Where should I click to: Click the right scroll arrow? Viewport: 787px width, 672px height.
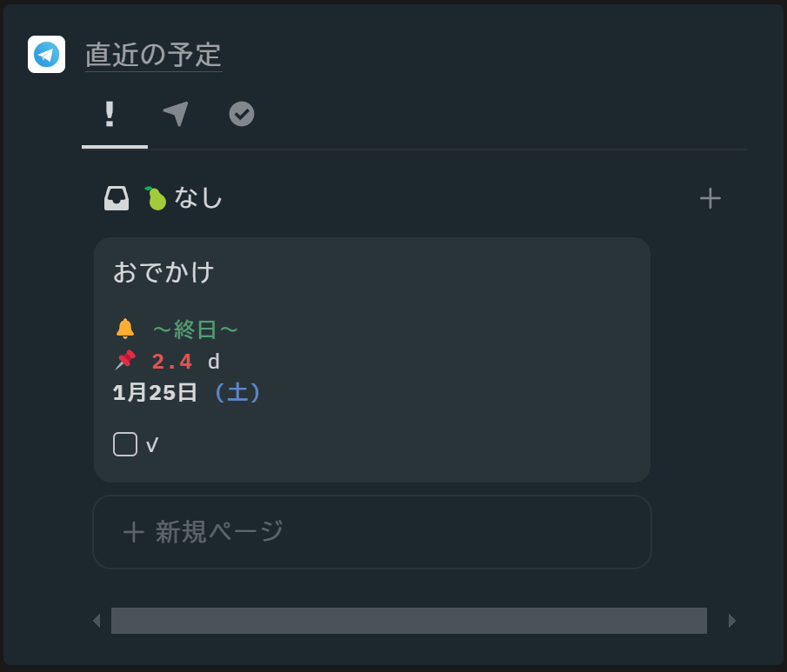[x=732, y=621]
